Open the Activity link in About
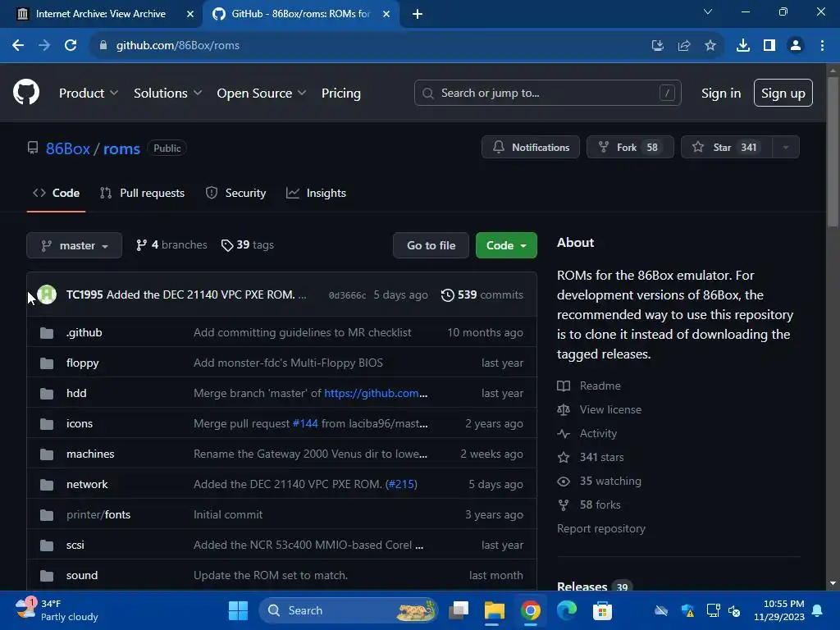Viewport: 840px width, 630px height. (x=598, y=433)
